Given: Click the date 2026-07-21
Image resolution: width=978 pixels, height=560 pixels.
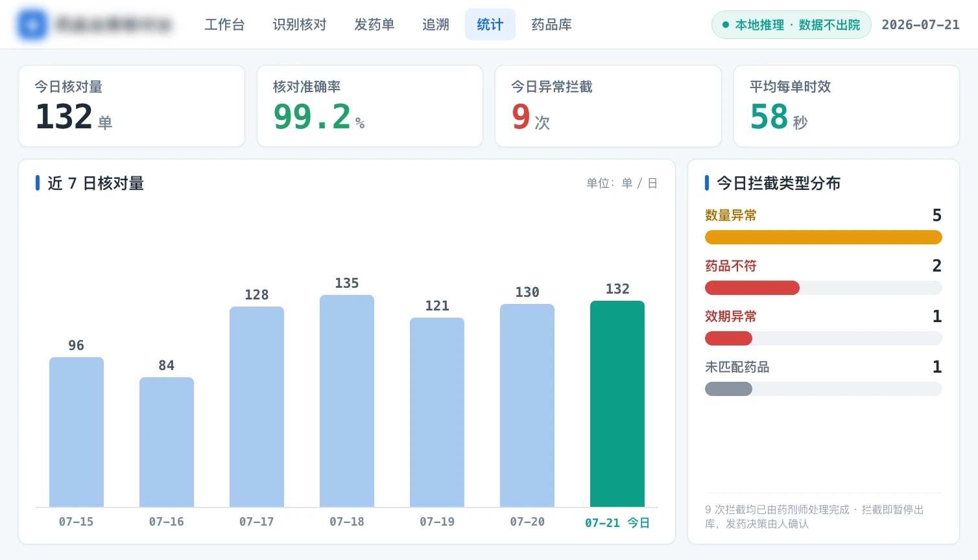Looking at the screenshot, I should (920, 25).
